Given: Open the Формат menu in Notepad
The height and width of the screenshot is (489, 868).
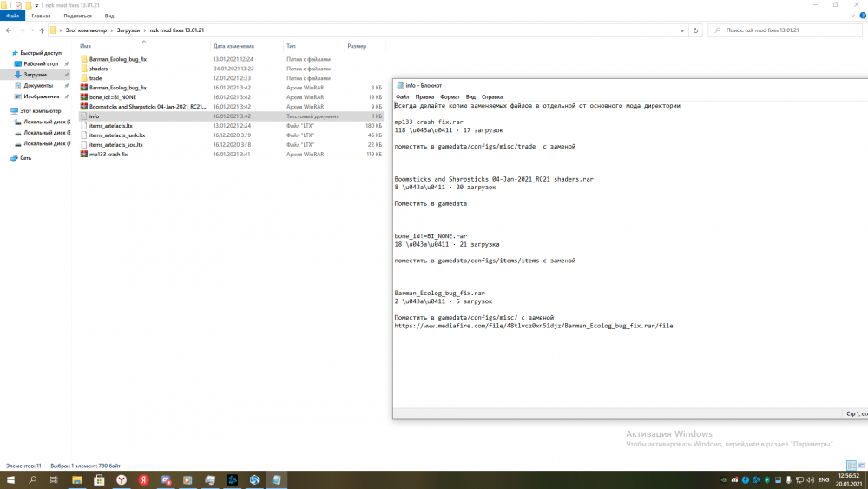Looking at the screenshot, I should (450, 96).
